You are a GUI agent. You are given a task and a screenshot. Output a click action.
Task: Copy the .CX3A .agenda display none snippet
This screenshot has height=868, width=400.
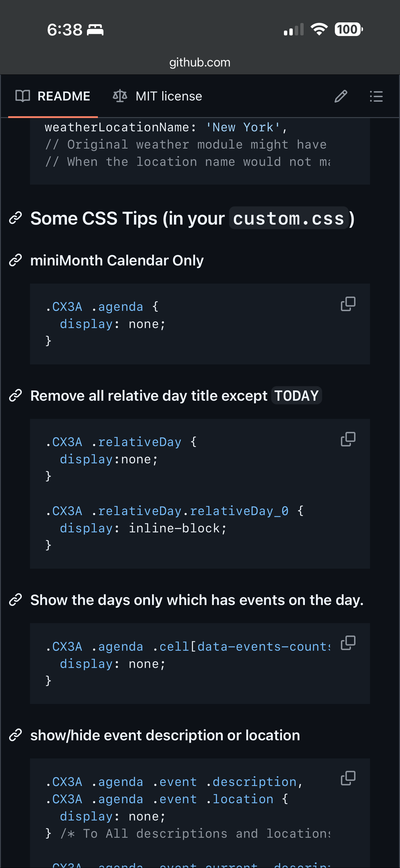point(348,304)
